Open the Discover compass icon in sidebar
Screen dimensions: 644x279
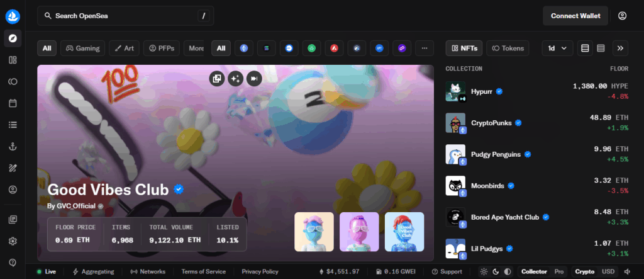click(x=13, y=38)
